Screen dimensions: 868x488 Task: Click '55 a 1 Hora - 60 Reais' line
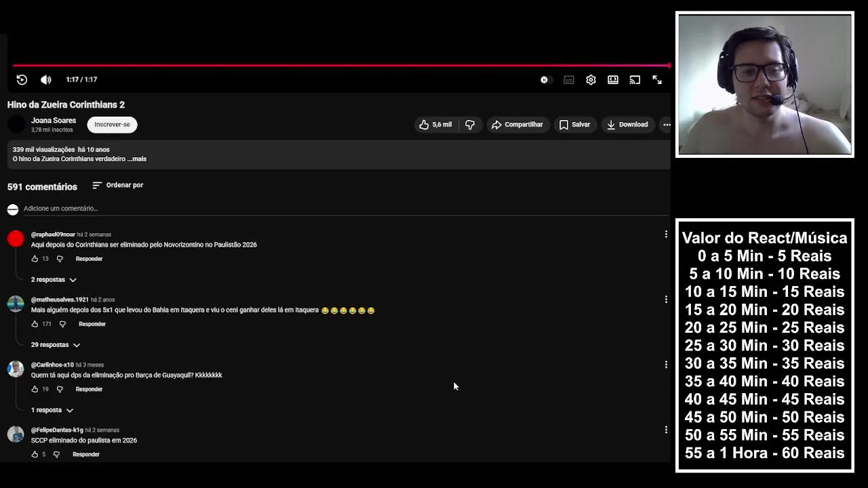tap(764, 453)
